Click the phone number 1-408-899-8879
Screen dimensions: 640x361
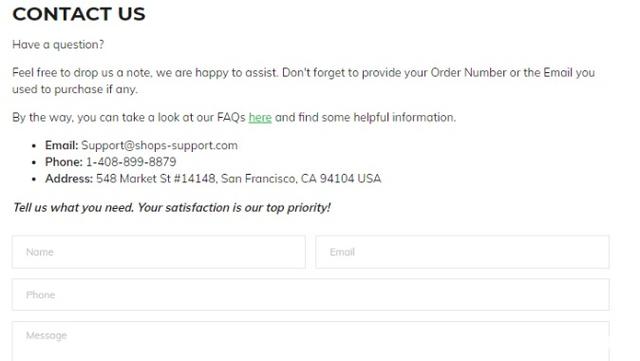pos(131,162)
